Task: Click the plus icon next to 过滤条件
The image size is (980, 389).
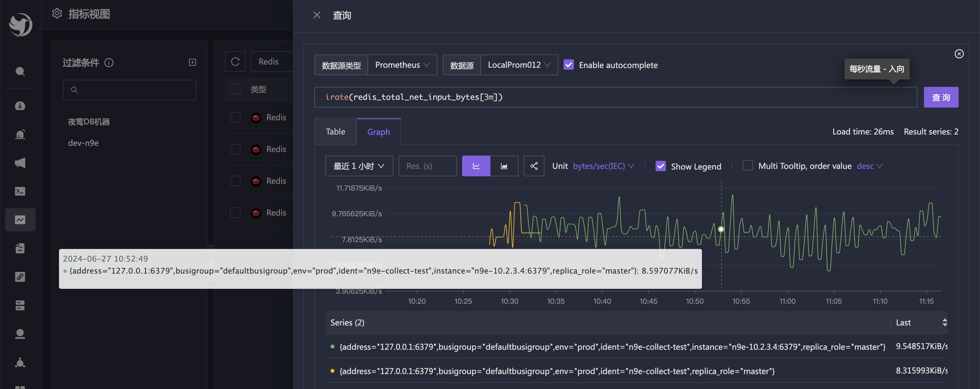Action: click(192, 63)
